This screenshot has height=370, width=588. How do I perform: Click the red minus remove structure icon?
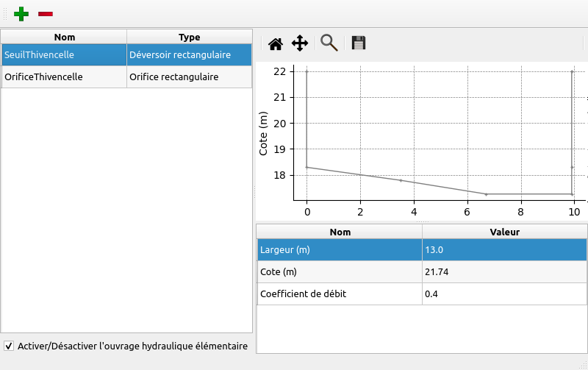(46, 13)
